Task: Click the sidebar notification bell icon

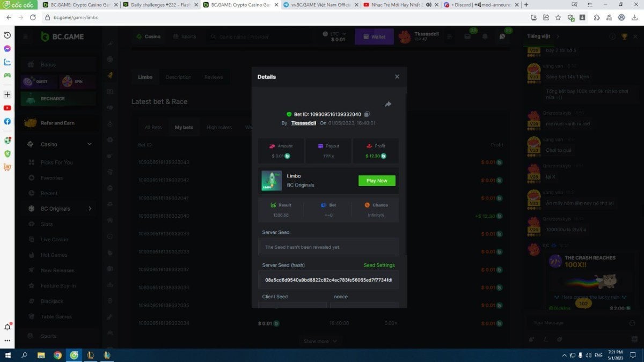Action: tap(8, 327)
